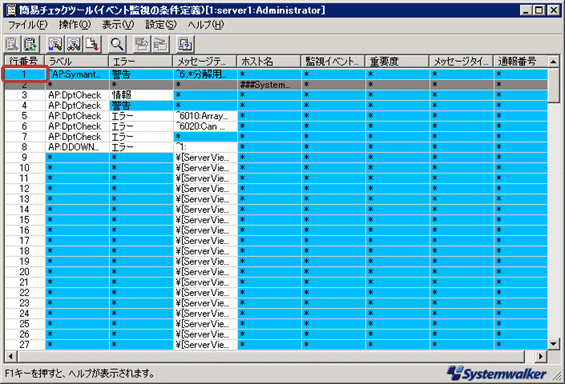Click the ホスト名 column header

click(269, 61)
